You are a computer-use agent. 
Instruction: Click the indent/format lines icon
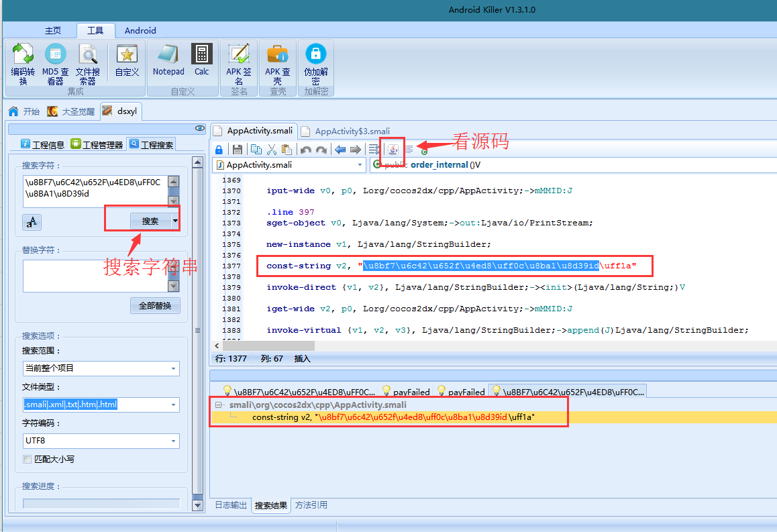point(374,150)
